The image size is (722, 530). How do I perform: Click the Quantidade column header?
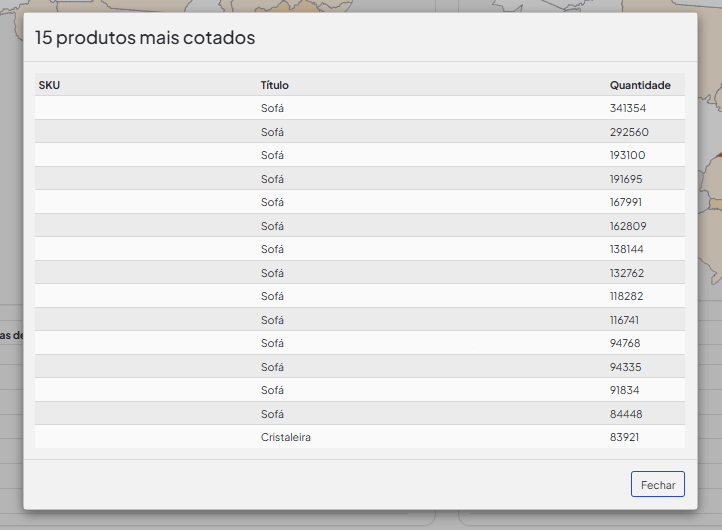(640, 85)
